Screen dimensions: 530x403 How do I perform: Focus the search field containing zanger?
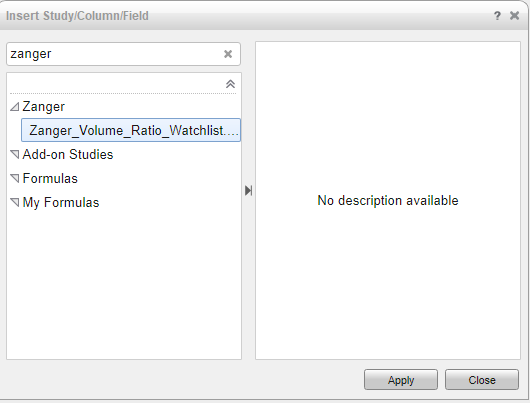(x=115, y=54)
